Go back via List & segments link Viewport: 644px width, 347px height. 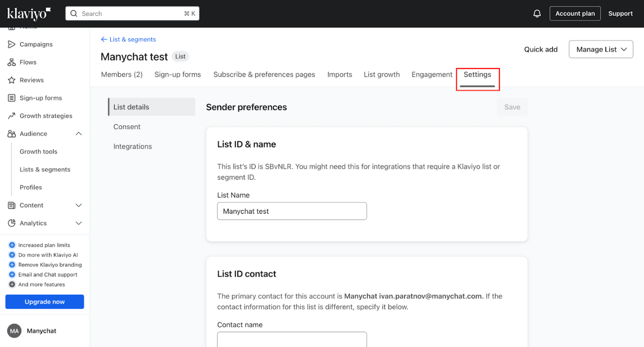click(x=128, y=39)
